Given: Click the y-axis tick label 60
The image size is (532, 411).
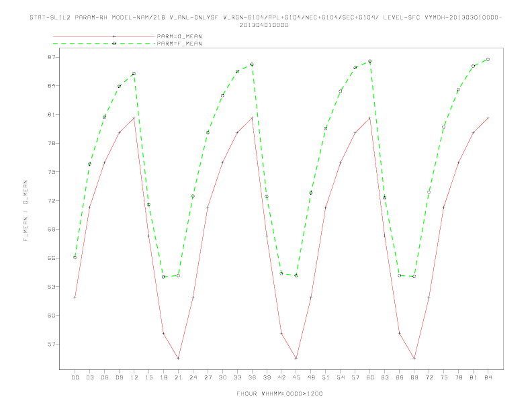Looking at the screenshot, I should 51,316.
